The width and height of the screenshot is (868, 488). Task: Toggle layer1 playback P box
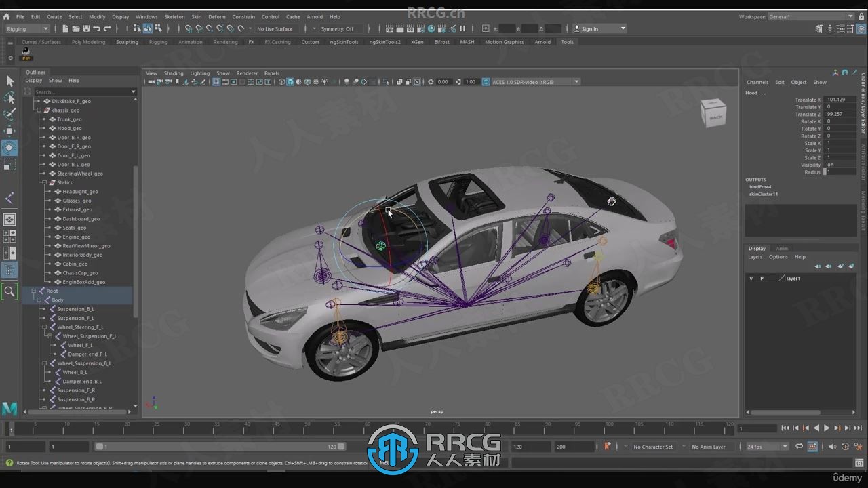(762, 279)
